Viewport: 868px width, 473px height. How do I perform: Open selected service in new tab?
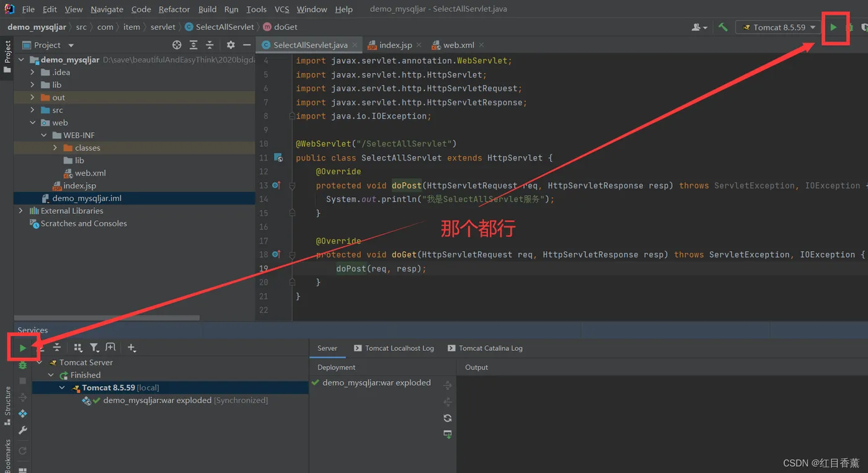click(110, 348)
